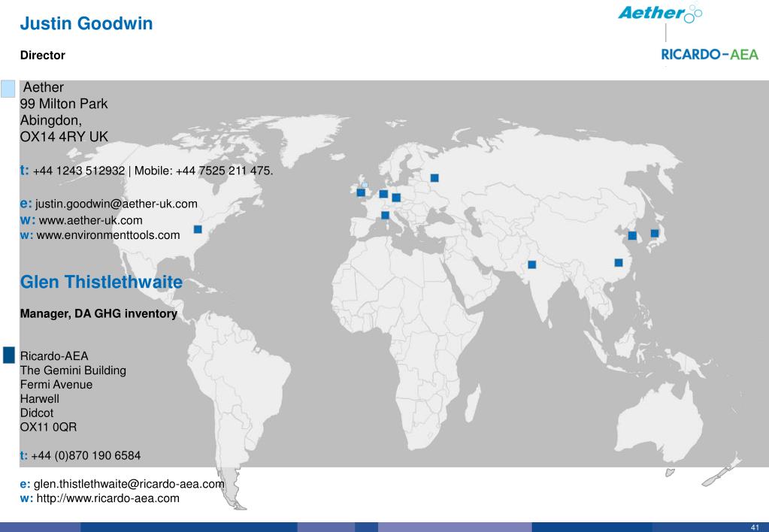Click the '99 Milton Park' address line

tap(64, 104)
